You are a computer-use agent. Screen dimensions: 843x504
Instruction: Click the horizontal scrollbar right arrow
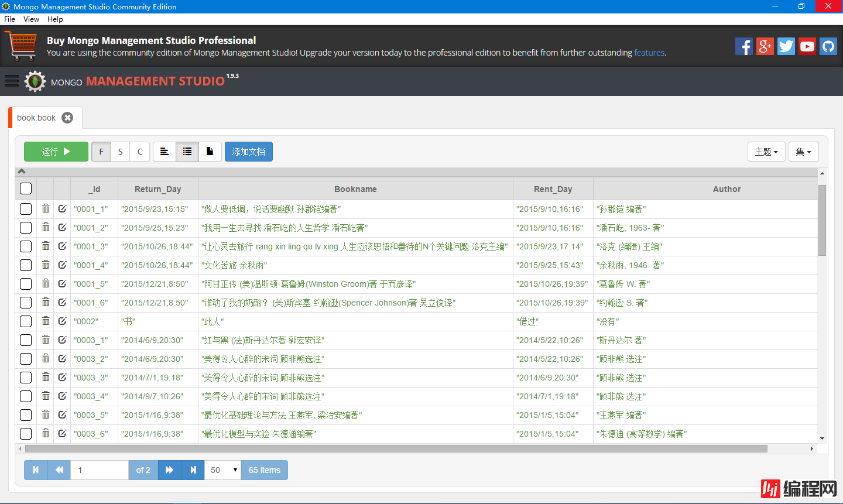[x=812, y=449]
